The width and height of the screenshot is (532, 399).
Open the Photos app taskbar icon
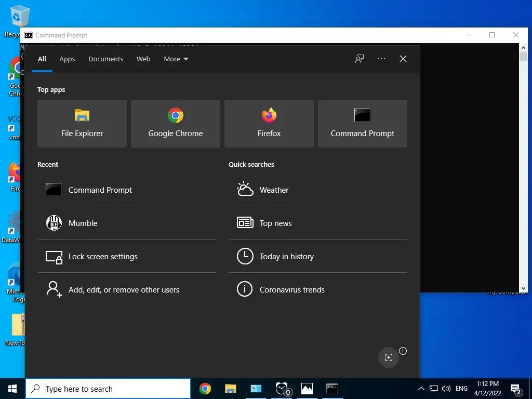[307, 389]
